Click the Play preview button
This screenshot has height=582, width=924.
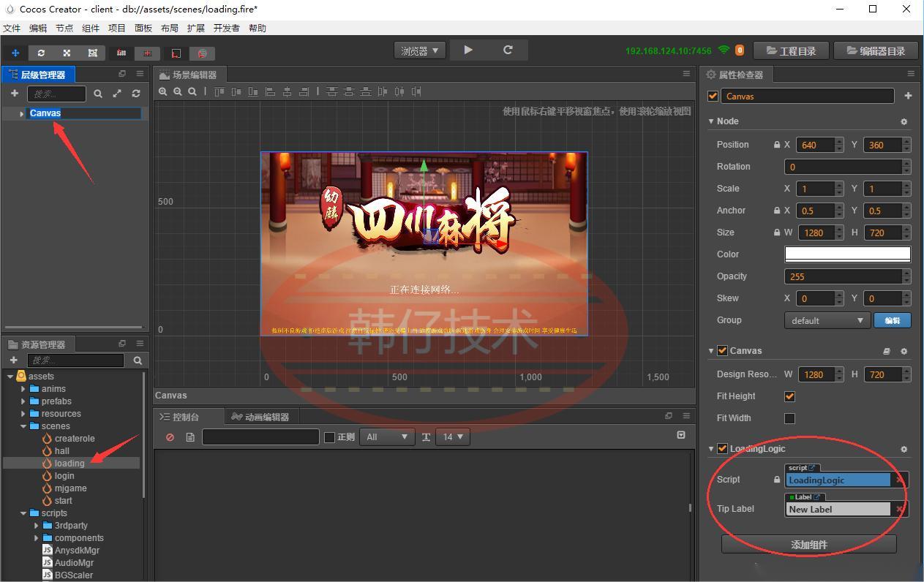point(468,50)
